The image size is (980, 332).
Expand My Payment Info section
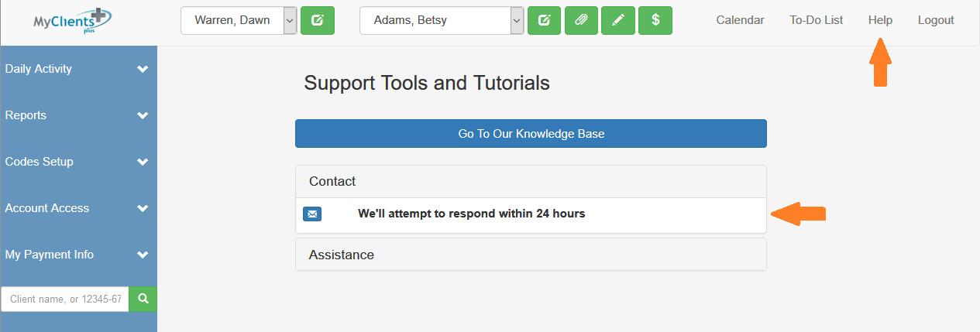(77, 255)
